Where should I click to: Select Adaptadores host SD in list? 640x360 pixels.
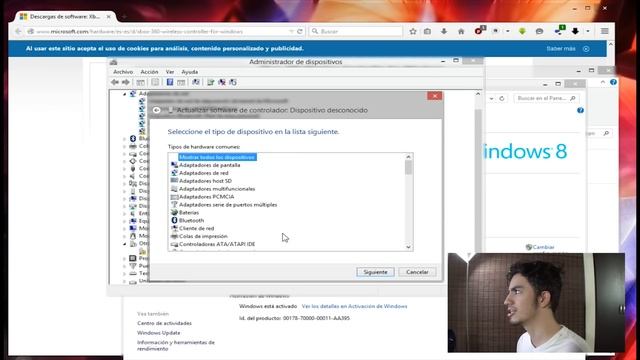tap(205, 181)
